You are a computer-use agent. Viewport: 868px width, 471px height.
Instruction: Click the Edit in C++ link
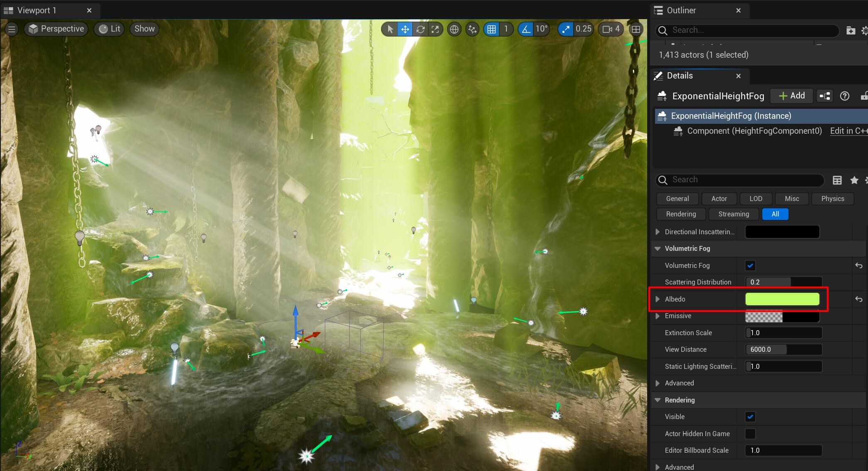pyautogui.click(x=848, y=130)
